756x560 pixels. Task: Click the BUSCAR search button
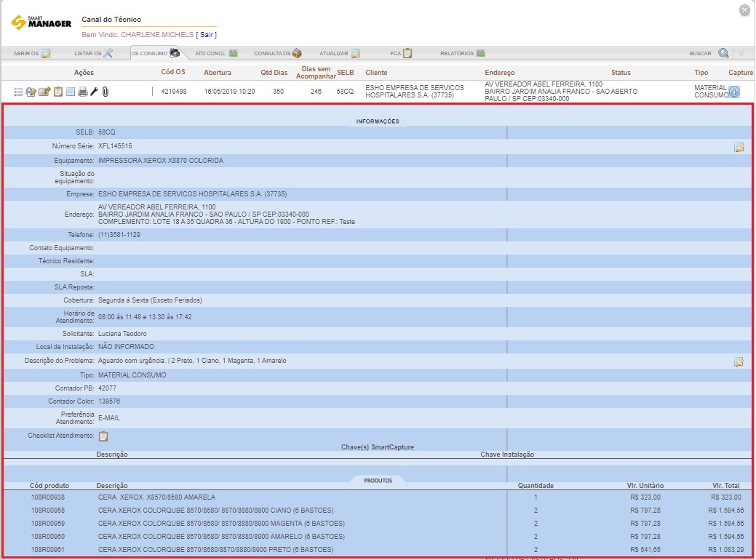(x=709, y=54)
